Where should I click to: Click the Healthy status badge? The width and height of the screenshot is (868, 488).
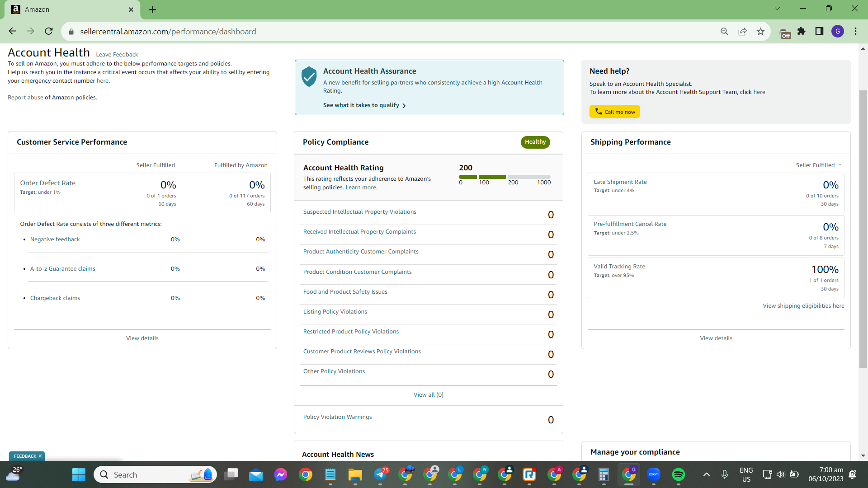click(x=535, y=142)
